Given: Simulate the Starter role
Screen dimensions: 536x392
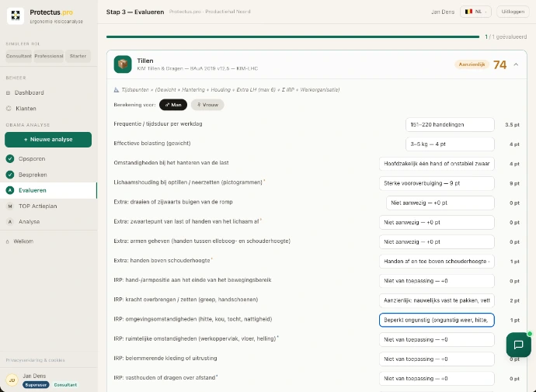Looking at the screenshot, I should [78, 56].
